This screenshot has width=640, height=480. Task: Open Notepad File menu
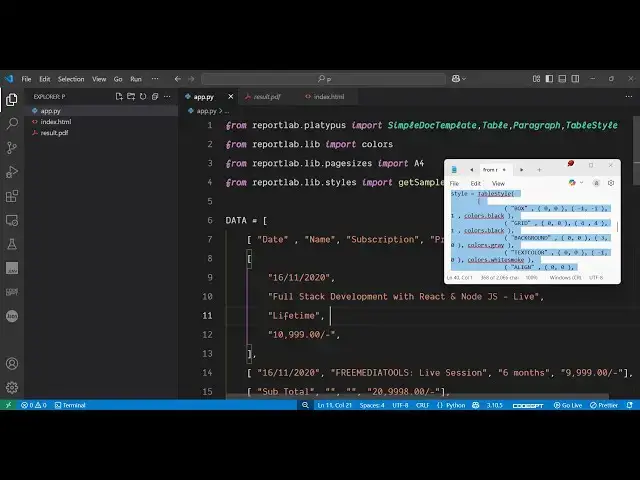[454, 184]
